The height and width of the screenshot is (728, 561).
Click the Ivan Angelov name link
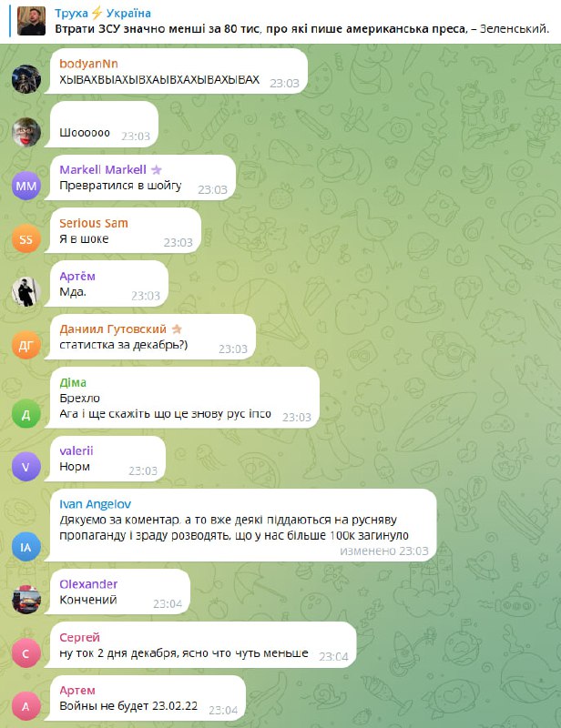96,504
